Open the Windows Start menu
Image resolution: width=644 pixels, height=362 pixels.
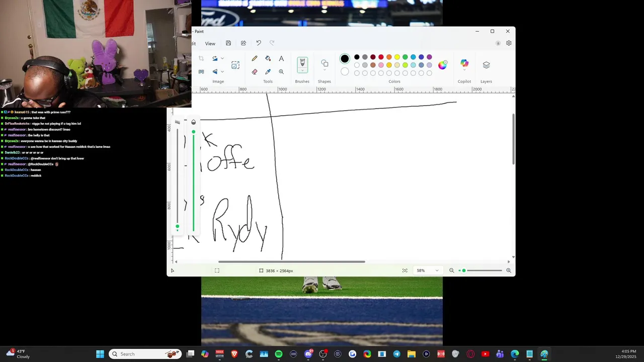pos(100,354)
